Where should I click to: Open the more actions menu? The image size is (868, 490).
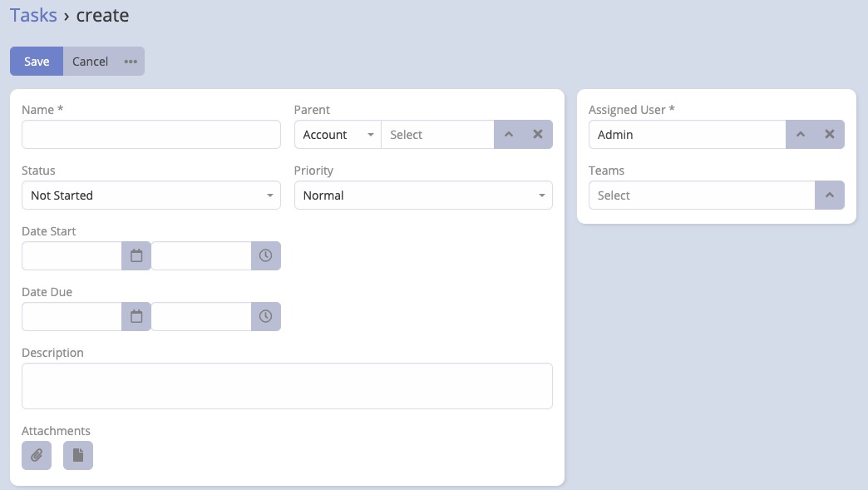(131, 61)
